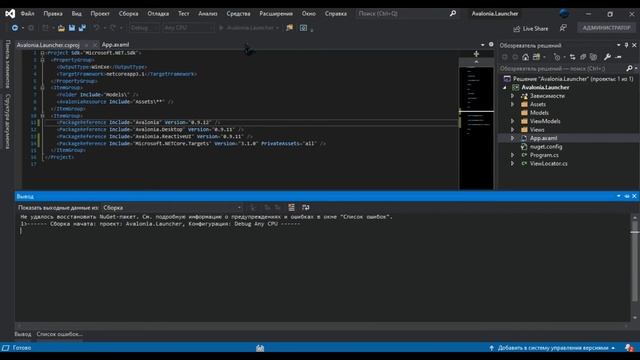Click the Undo arrow in the toolbar
The image size is (640, 360).
click(x=96, y=28)
